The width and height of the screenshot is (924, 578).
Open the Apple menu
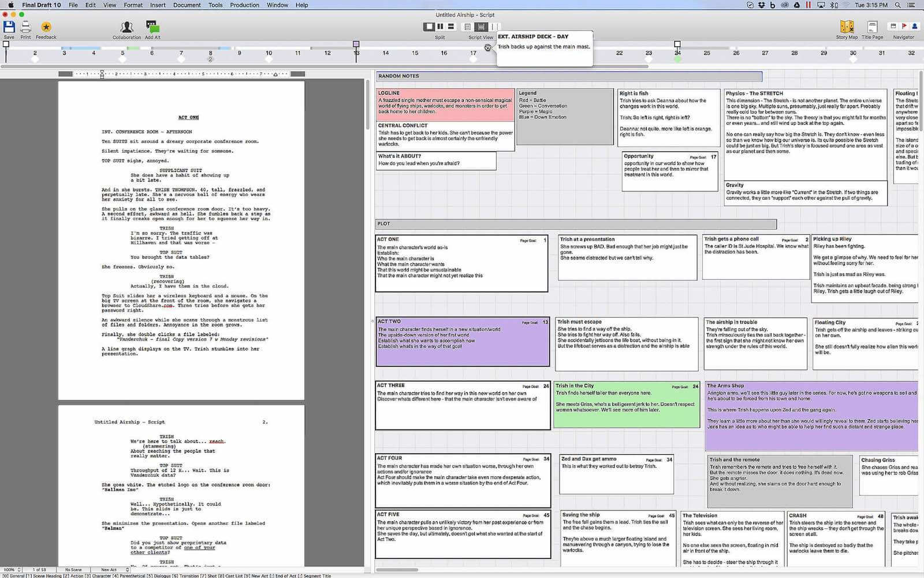pyautogui.click(x=10, y=5)
